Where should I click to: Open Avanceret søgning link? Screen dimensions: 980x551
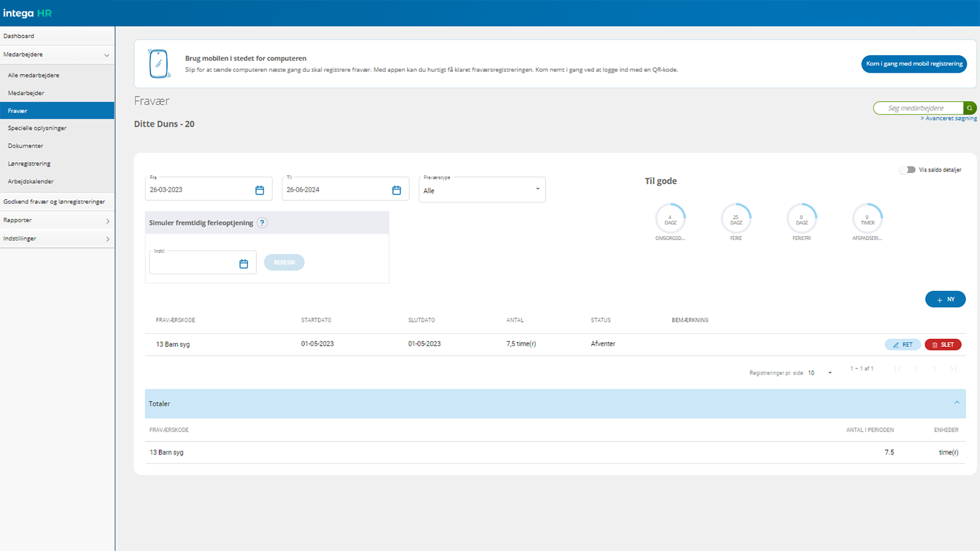coord(950,118)
